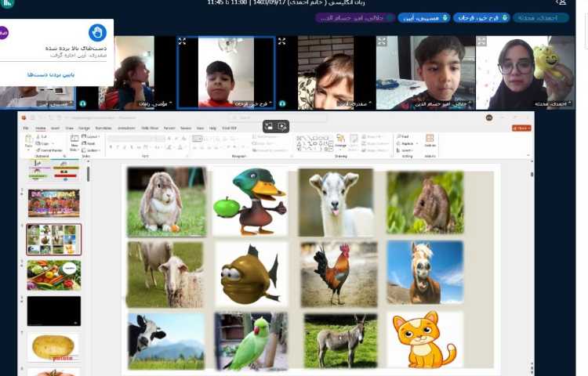Viewport: 588px width, 376px height.
Task: Click the cartoon duck picture on slide
Action: click(249, 202)
